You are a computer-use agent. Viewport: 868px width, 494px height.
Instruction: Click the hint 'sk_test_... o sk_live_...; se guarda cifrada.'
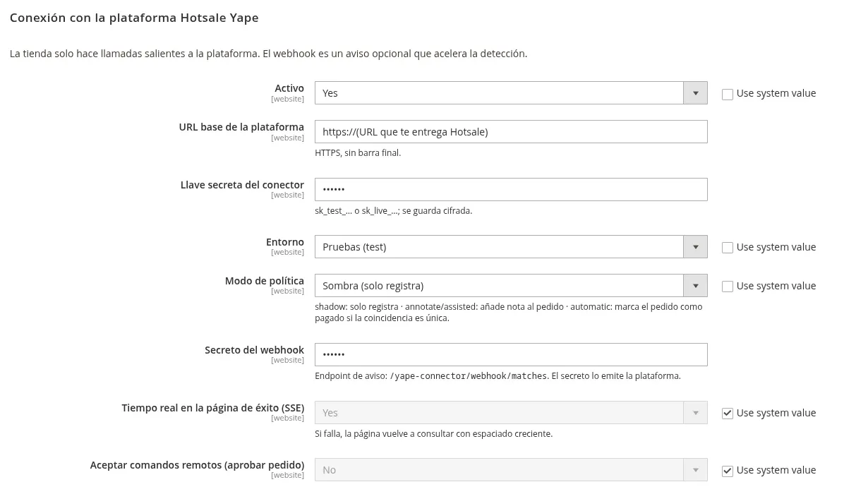(393, 211)
